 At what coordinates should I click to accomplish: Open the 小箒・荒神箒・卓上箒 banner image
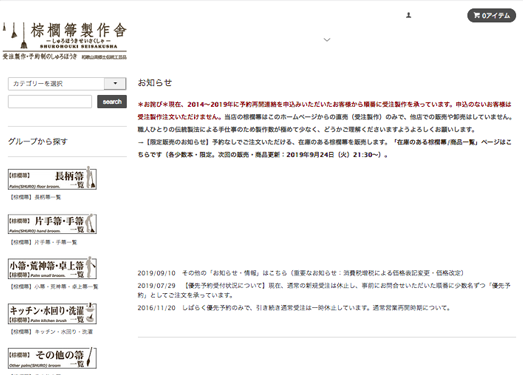click(52, 268)
